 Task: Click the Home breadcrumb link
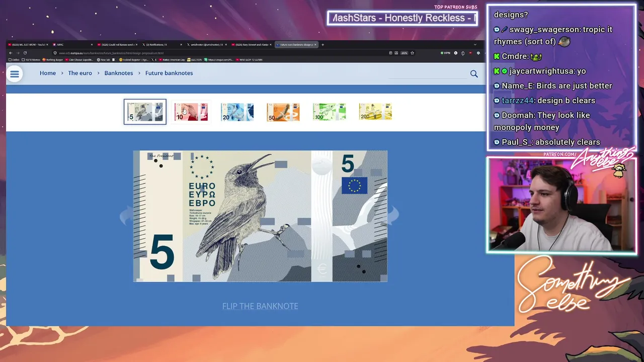[48, 73]
